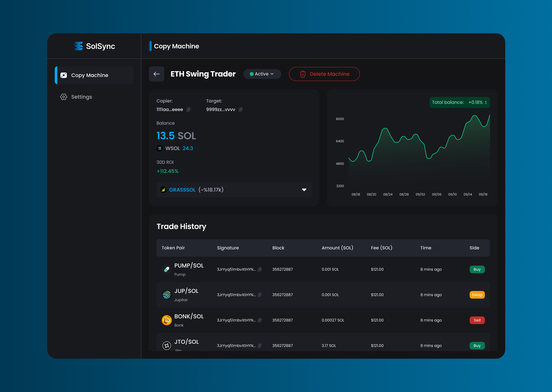Click the back arrow button
Viewport: 552px width, 392px height.
point(156,74)
